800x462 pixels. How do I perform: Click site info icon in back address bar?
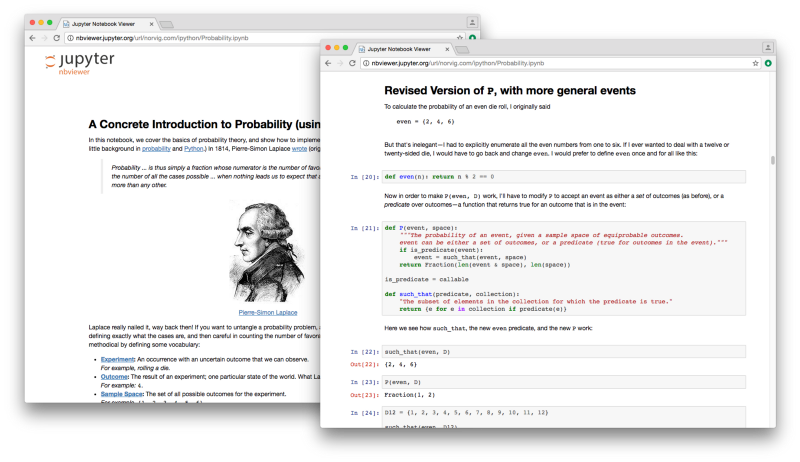point(70,38)
